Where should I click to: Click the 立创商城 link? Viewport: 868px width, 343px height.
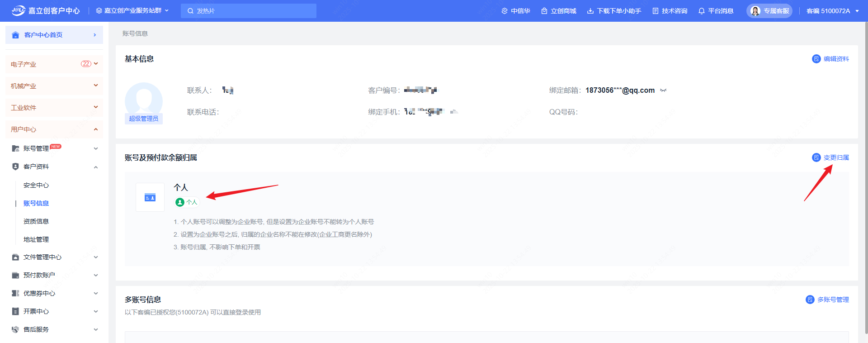click(x=563, y=11)
